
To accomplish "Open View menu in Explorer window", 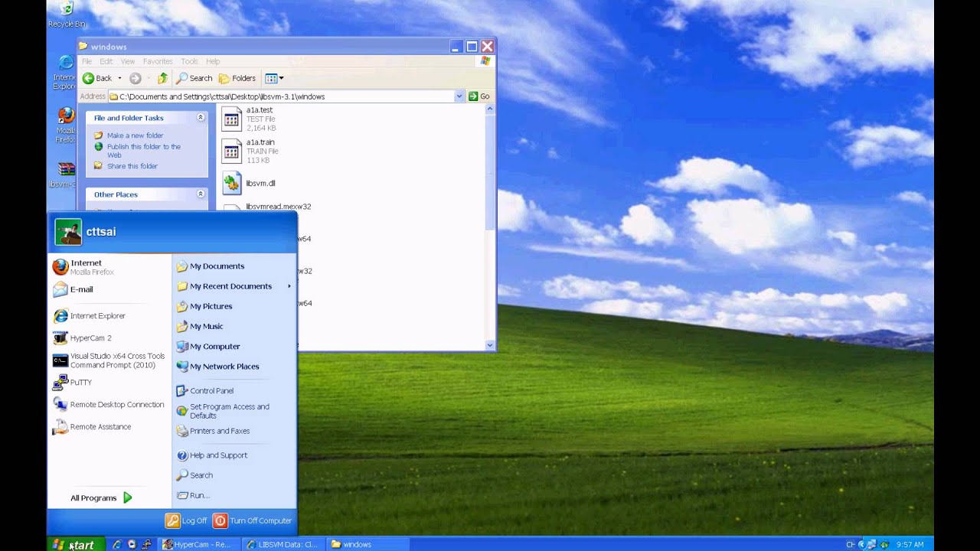I will (128, 61).
